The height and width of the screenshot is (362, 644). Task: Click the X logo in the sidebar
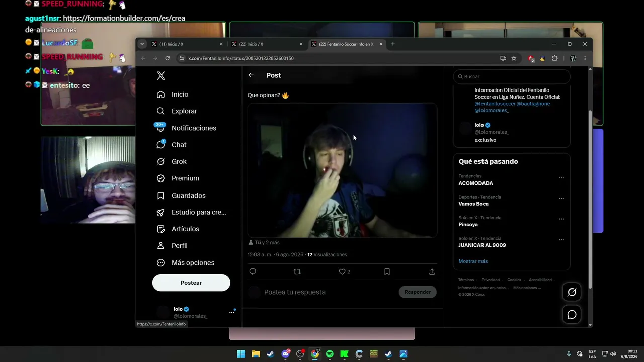tap(161, 76)
